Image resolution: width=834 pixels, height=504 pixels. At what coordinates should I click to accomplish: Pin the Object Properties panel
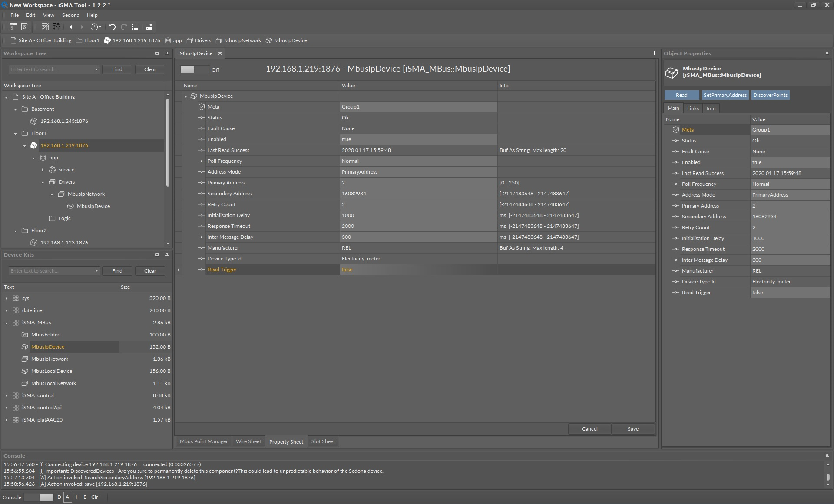(x=827, y=53)
